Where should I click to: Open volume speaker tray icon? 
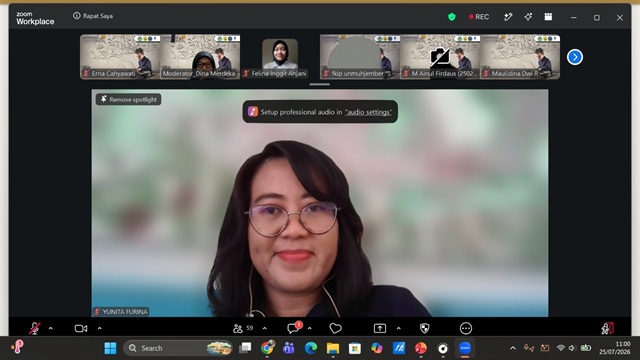click(x=572, y=348)
